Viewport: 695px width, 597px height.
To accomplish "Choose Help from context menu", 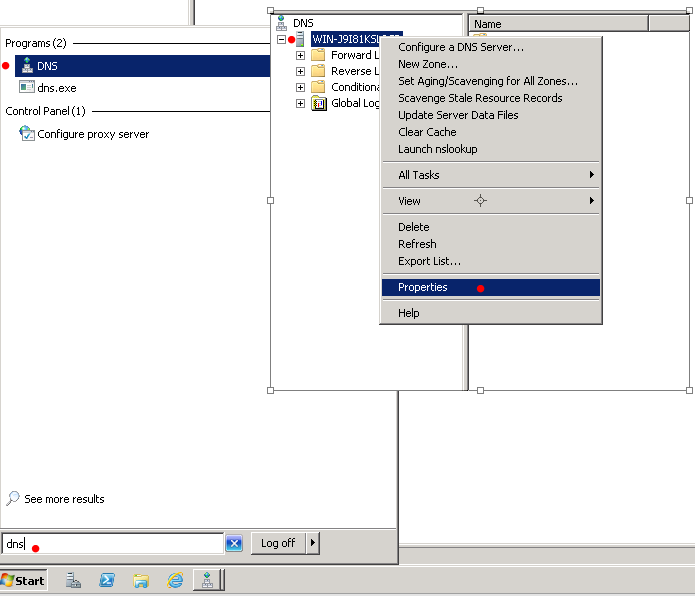I will 491,313.
